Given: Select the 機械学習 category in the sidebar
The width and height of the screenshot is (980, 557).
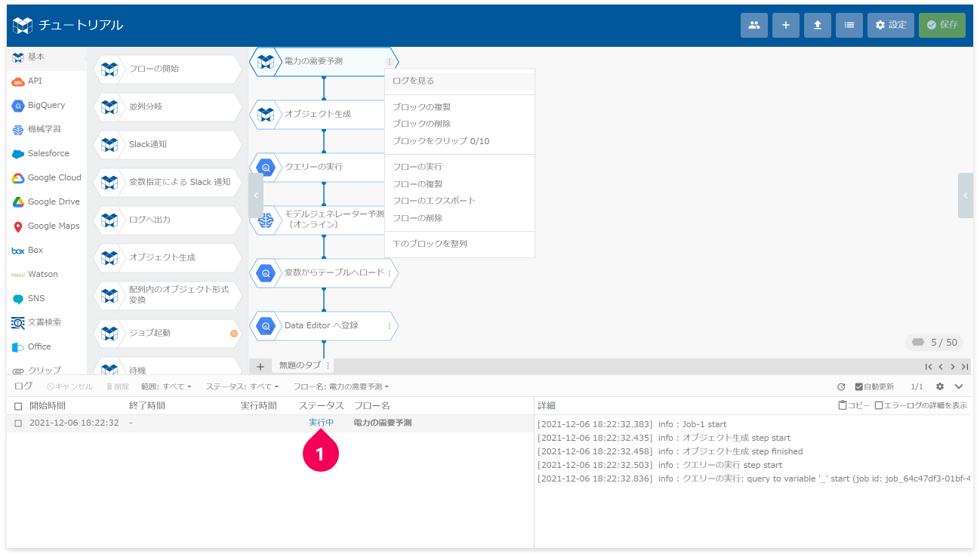Looking at the screenshot, I should [47, 129].
